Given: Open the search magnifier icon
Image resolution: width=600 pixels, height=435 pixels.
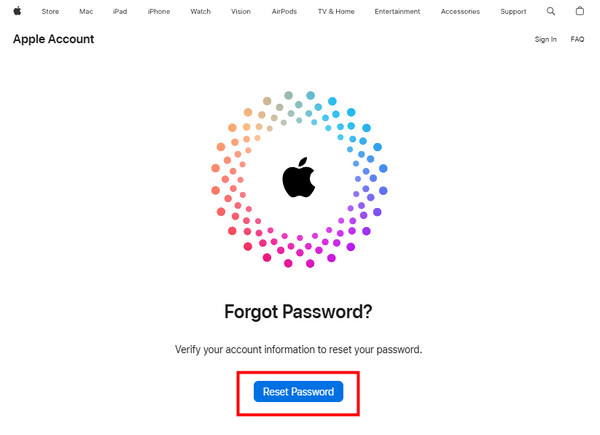Looking at the screenshot, I should tap(551, 11).
